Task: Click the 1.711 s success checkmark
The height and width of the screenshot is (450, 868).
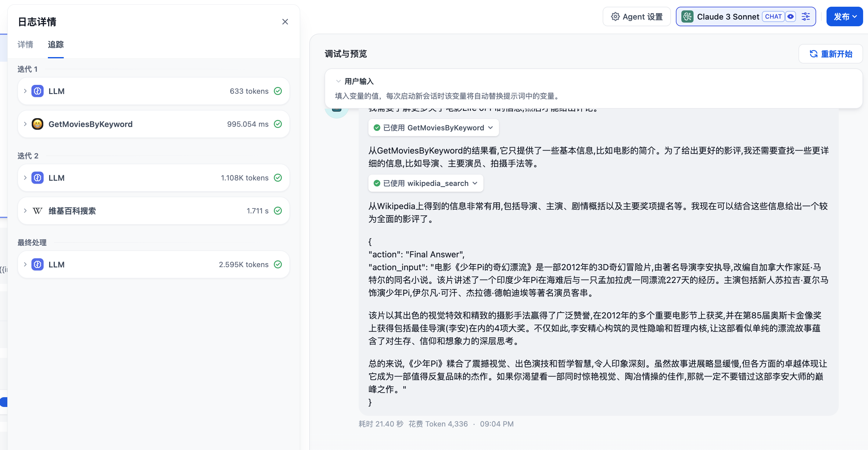Action: [278, 211]
